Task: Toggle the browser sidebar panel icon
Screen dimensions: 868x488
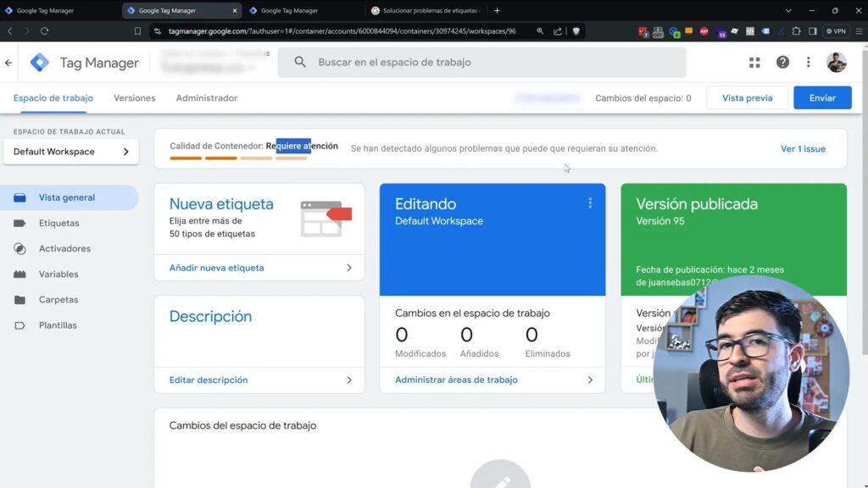Action: click(812, 31)
